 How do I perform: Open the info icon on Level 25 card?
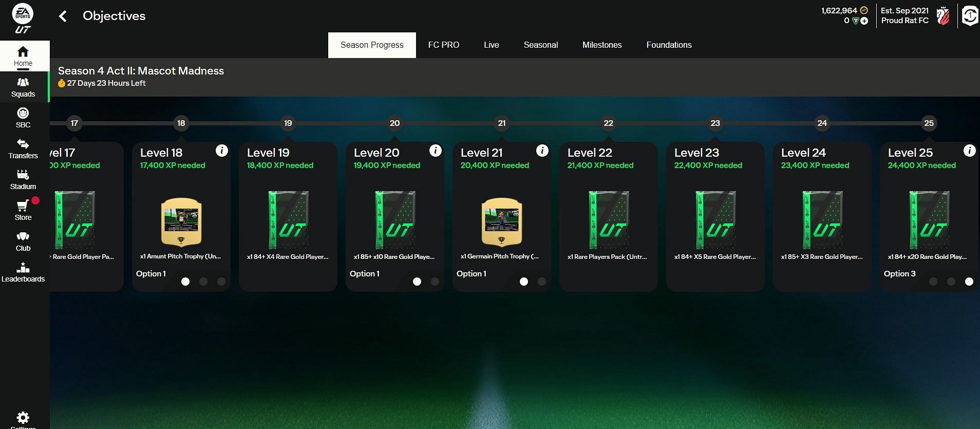pos(970,151)
